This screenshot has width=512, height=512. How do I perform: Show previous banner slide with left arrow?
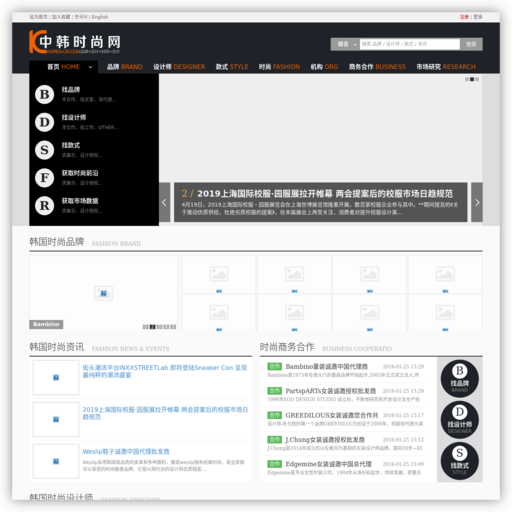[x=164, y=202]
